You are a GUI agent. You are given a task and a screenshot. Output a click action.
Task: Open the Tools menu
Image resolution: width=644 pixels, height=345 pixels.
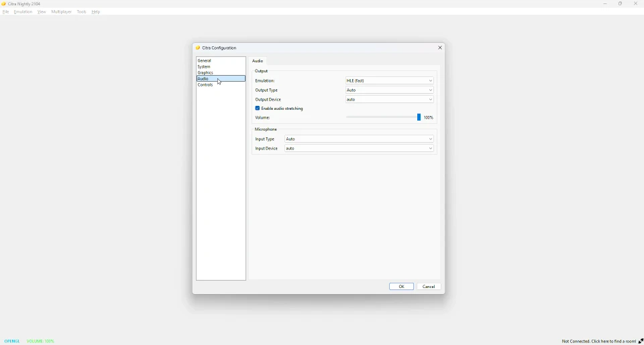point(81,12)
